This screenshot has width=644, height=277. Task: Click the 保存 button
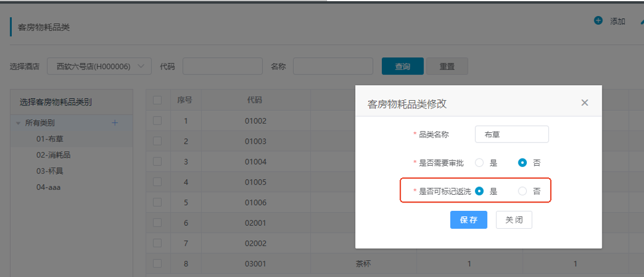point(469,220)
